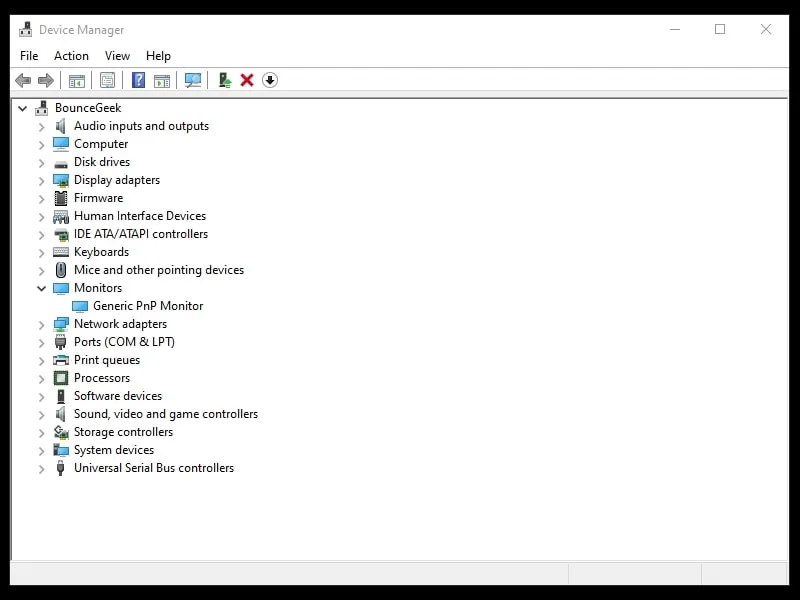Select the Ports (COM & LPT) category
The image size is (800, 600).
tap(124, 341)
